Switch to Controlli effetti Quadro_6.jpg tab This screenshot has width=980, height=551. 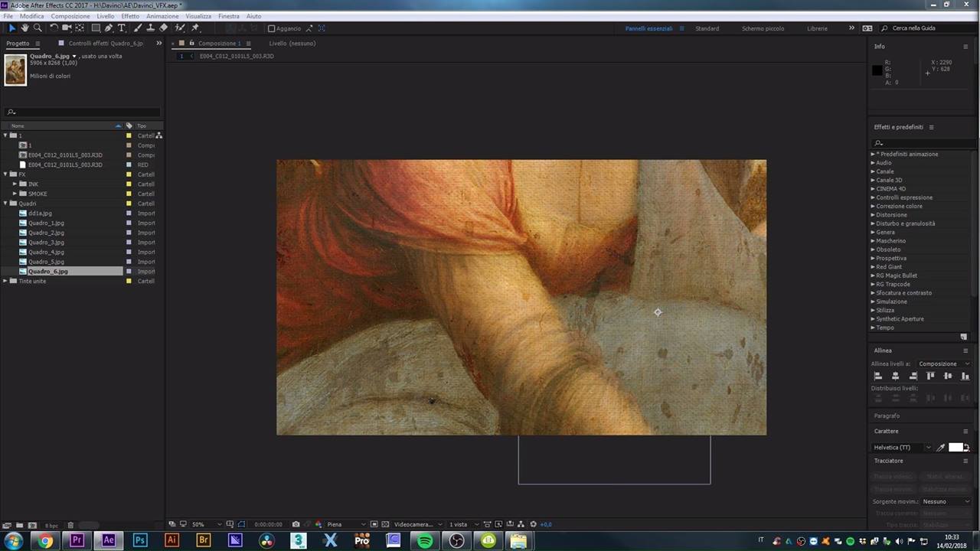(106, 44)
